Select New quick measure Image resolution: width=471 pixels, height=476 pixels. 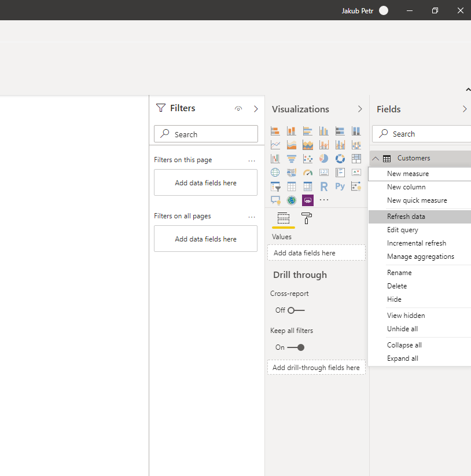(x=420, y=200)
